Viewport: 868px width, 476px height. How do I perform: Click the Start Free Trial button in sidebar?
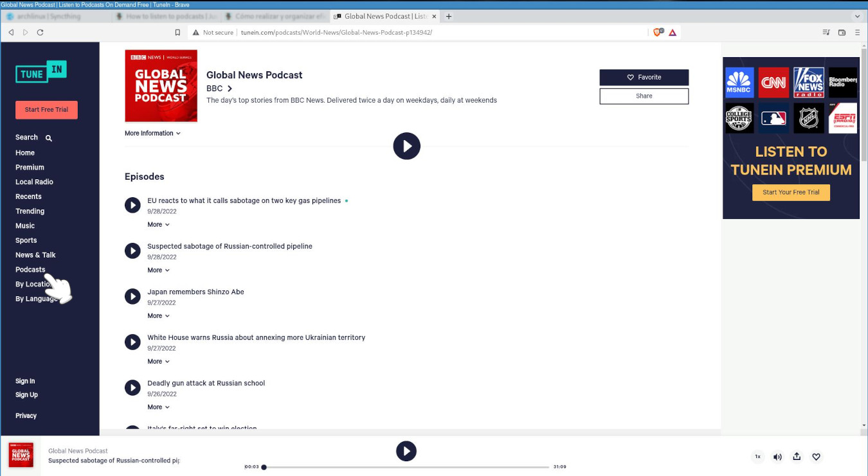46,110
